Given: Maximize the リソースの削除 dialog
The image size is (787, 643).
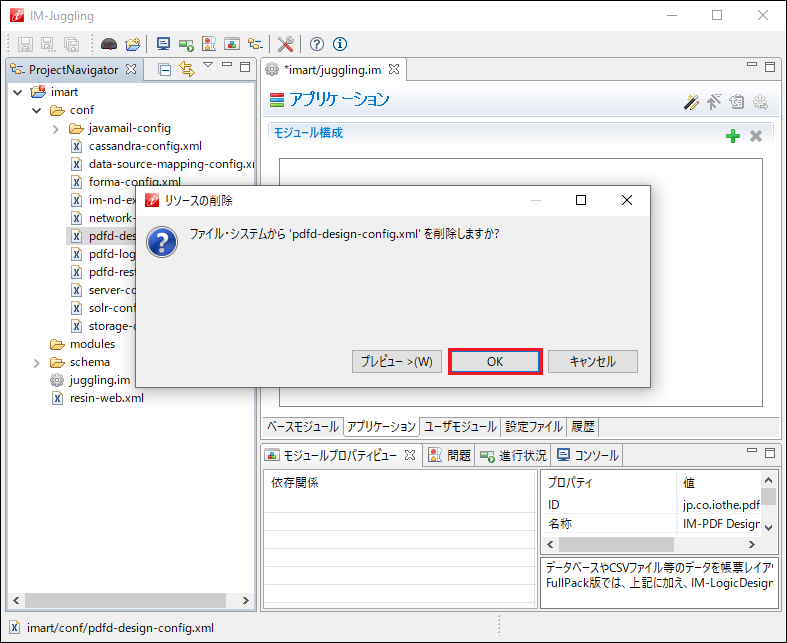Looking at the screenshot, I should (x=581, y=200).
